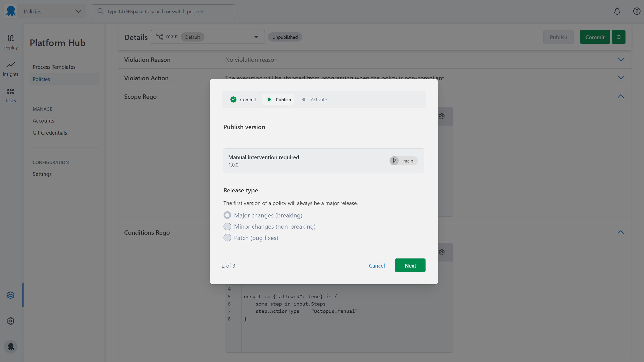Select Major changes (breaking) release type
Screen dimensions: 644x362
(227, 215)
